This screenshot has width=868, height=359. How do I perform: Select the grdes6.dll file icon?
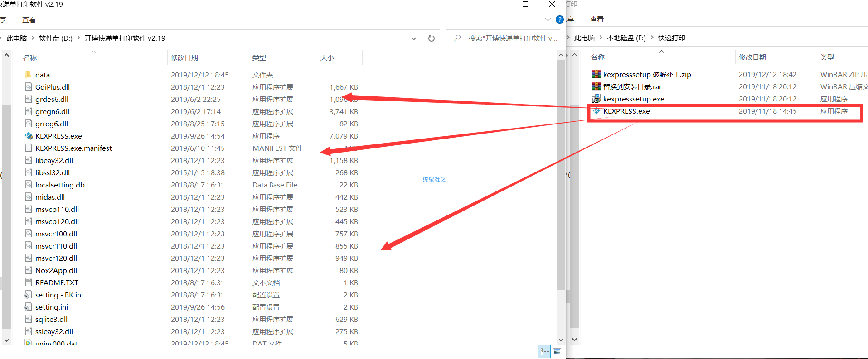28,99
